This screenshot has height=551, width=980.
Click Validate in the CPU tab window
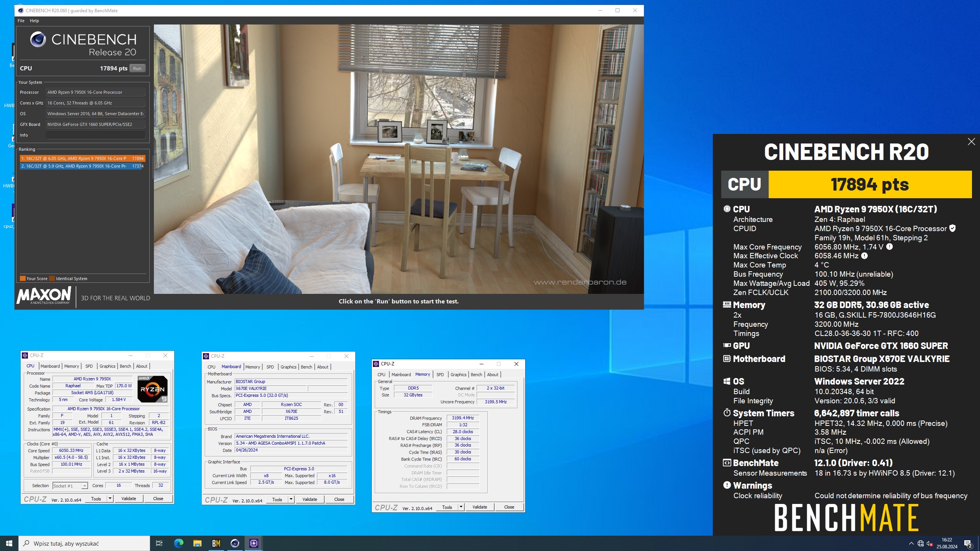click(x=129, y=499)
